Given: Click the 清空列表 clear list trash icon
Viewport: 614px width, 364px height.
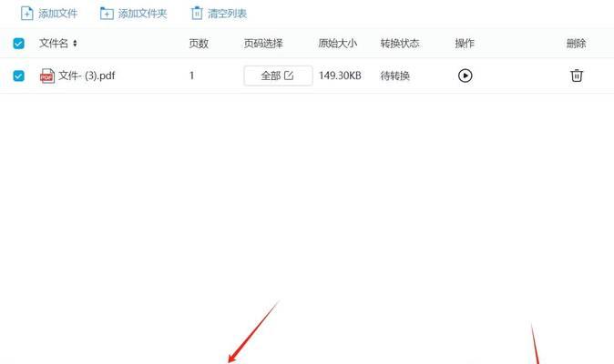Looking at the screenshot, I should point(197,14).
